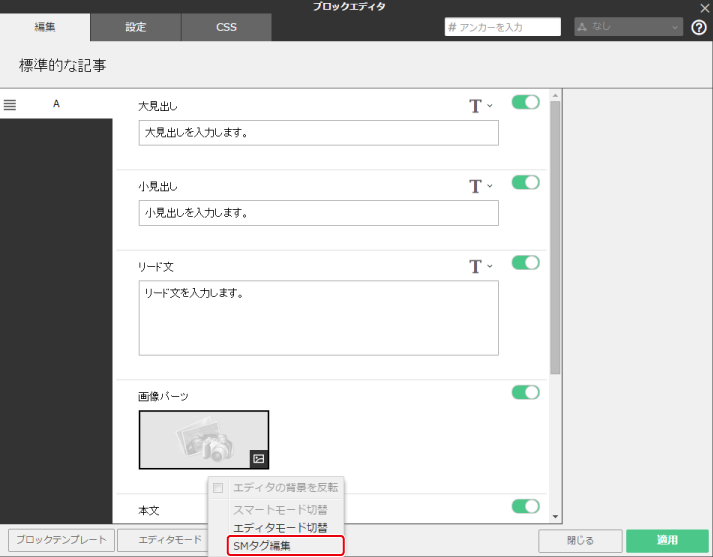
Task: Open the help question mark icon
Action: pyautogui.click(x=699, y=27)
